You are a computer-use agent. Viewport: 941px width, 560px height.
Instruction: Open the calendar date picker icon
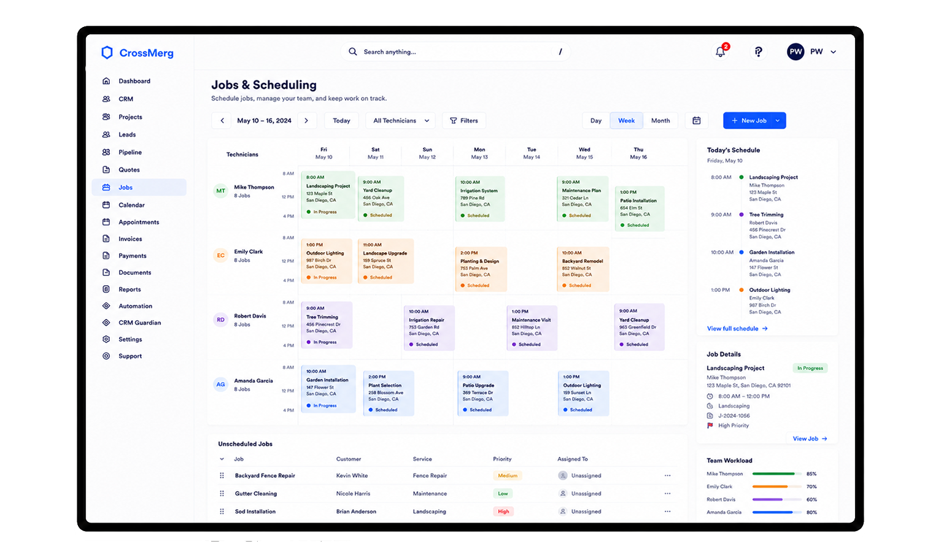coord(697,121)
